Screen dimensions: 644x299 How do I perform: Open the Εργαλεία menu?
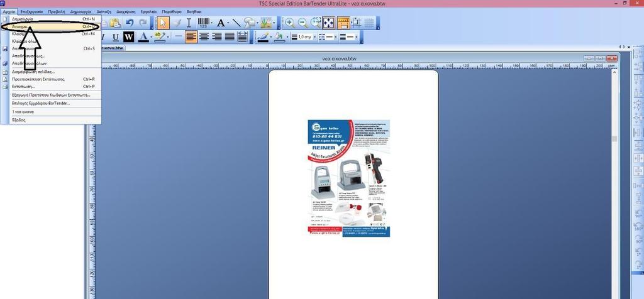coord(150,12)
